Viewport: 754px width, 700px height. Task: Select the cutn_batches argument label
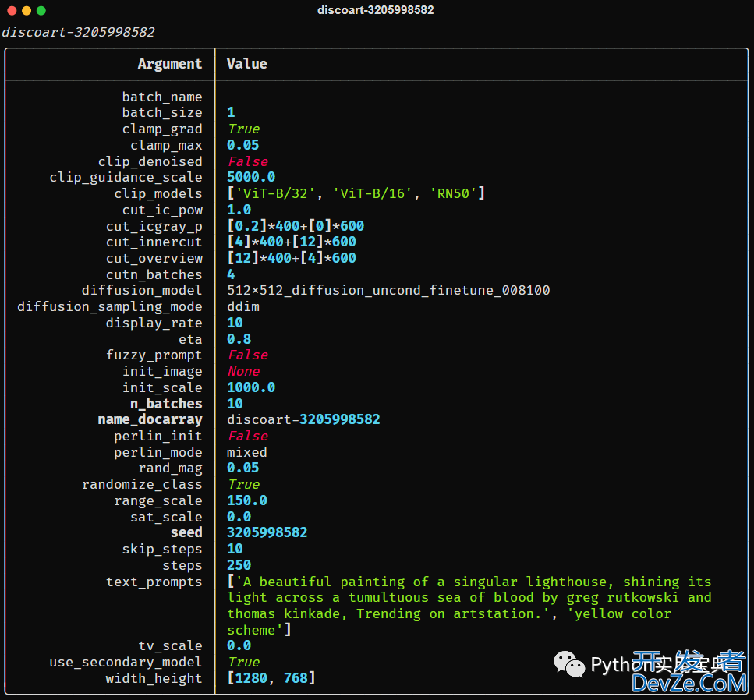(154, 274)
